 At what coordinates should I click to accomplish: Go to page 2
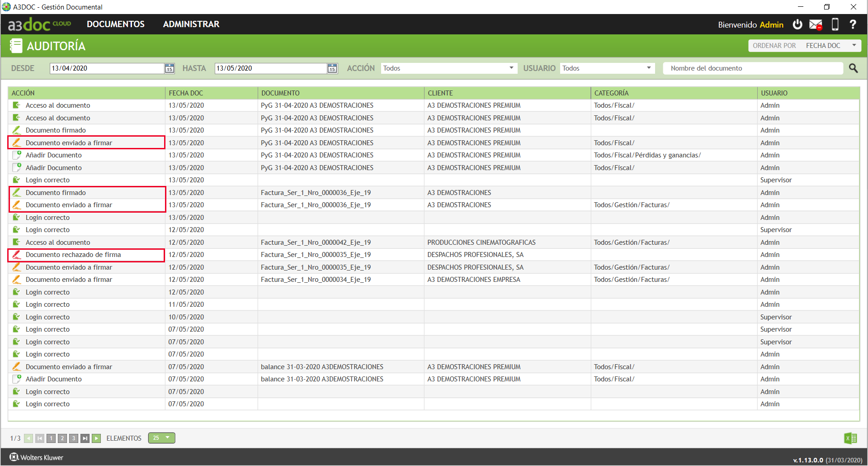click(x=62, y=438)
